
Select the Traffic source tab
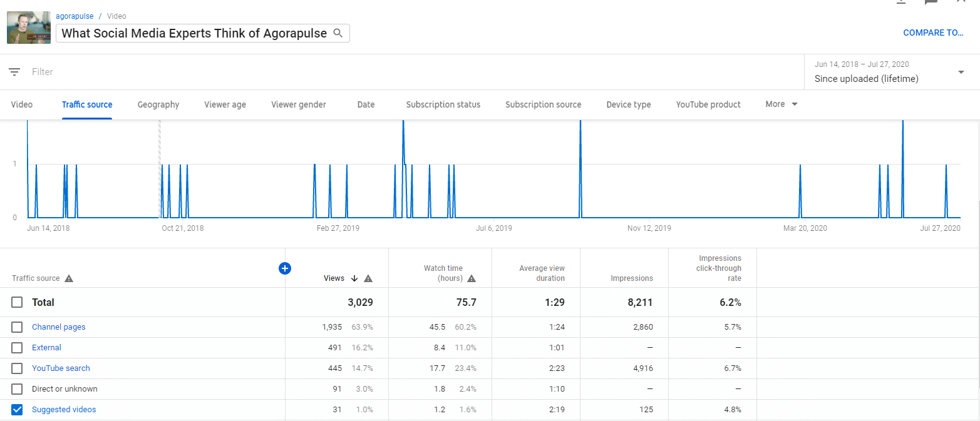87,104
